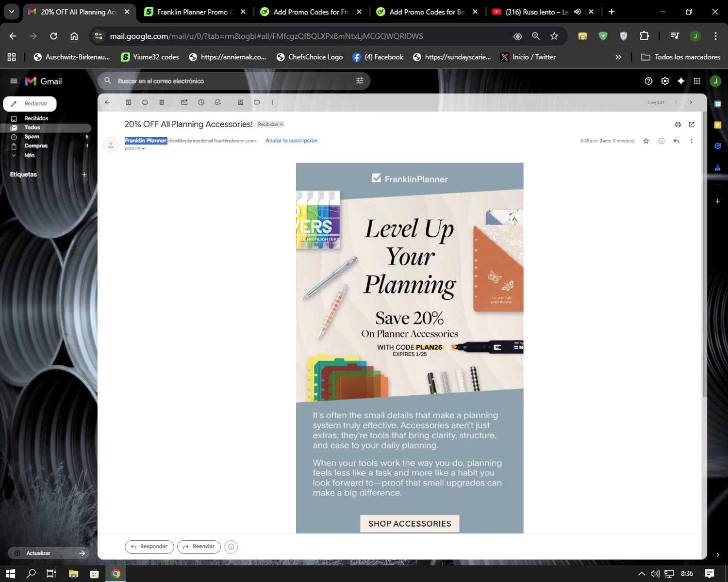Collapse the side panel with arrow
The width and height of the screenshot is (728, 582).
(x=718, y=555)
